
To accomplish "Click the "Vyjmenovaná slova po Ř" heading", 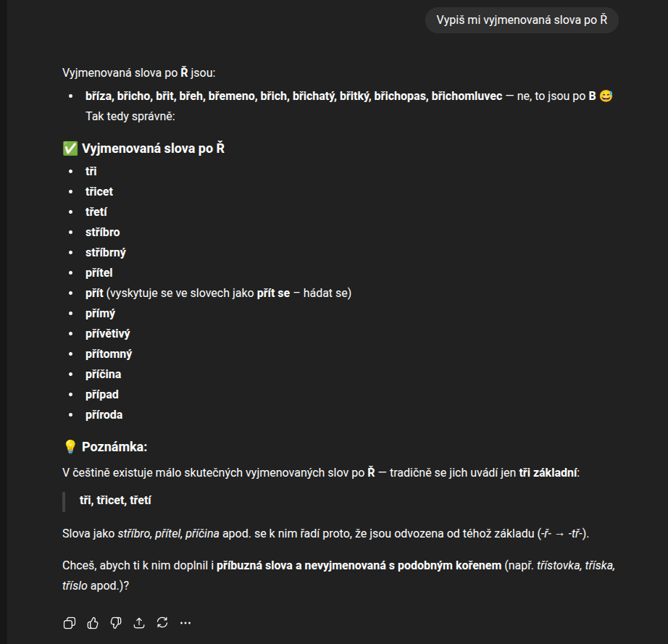I will tap(153, 149).
